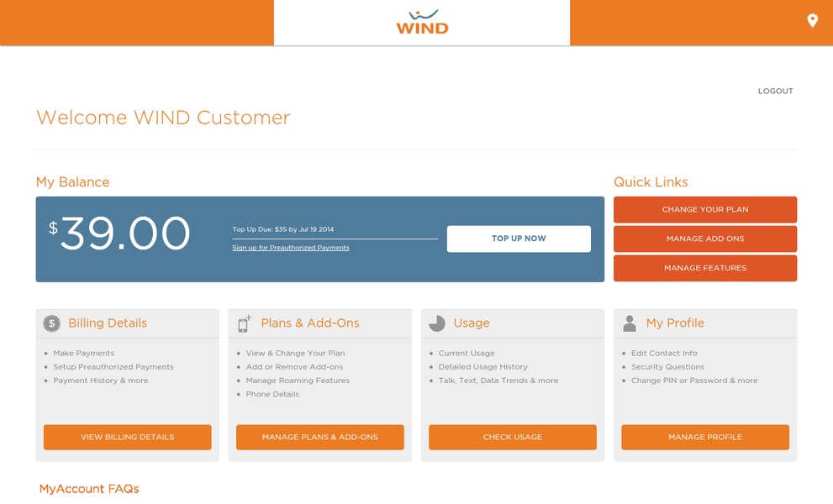Click the MyAccount FAQs heading

89,489
